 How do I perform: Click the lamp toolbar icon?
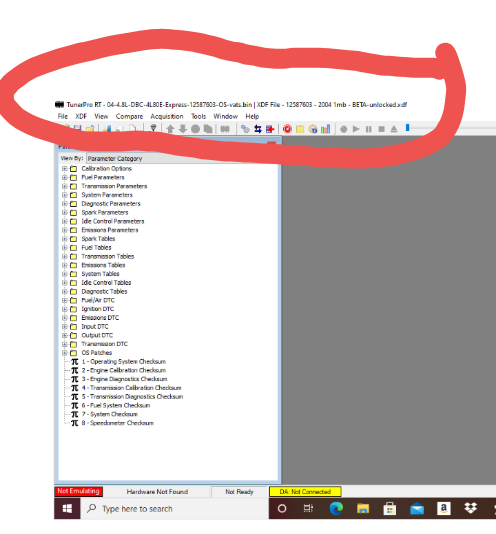click(153, 128)
